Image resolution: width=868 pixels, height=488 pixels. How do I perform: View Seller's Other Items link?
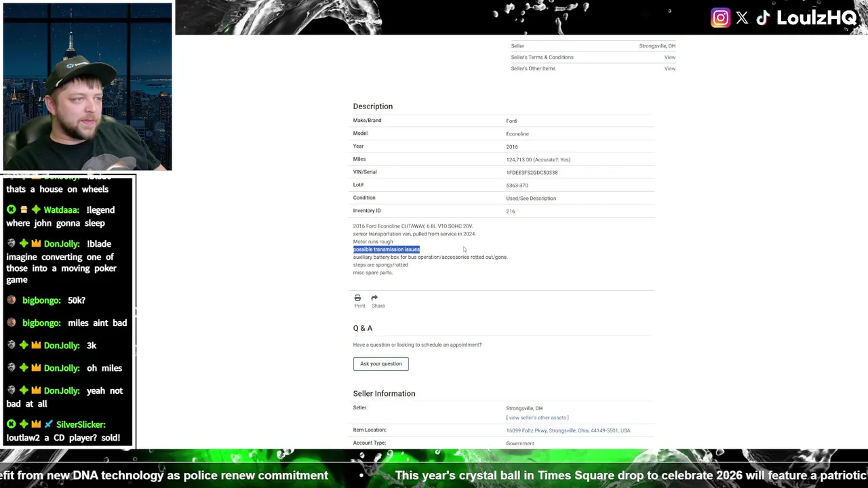coord(670,68)
